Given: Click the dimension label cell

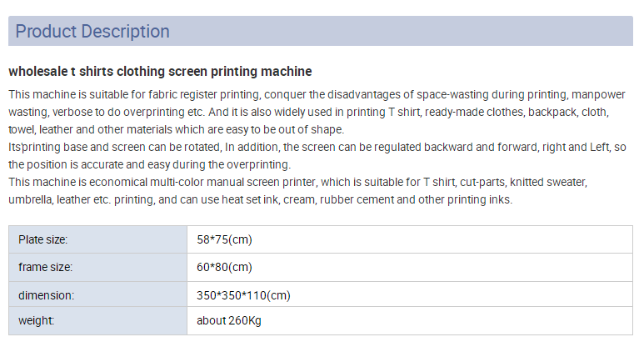Looking at the screenshot, I should coord(97,294).
